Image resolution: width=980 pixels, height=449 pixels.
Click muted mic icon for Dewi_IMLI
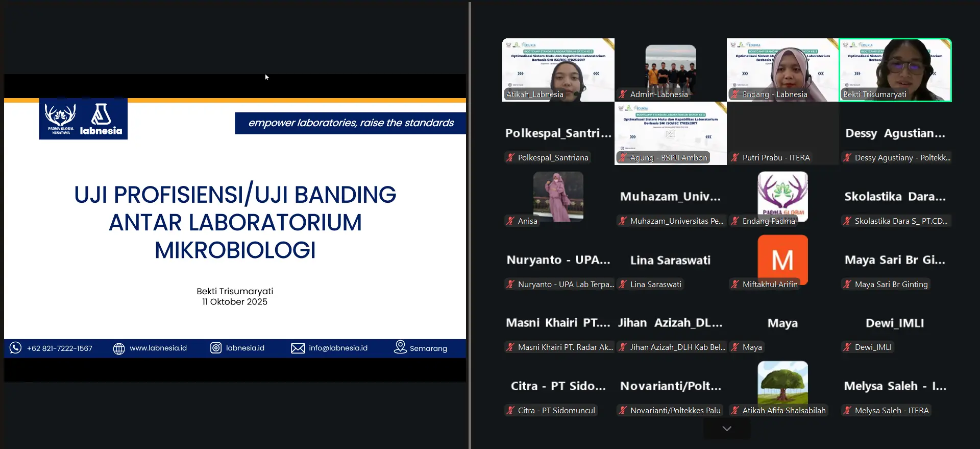pos(847,347)
